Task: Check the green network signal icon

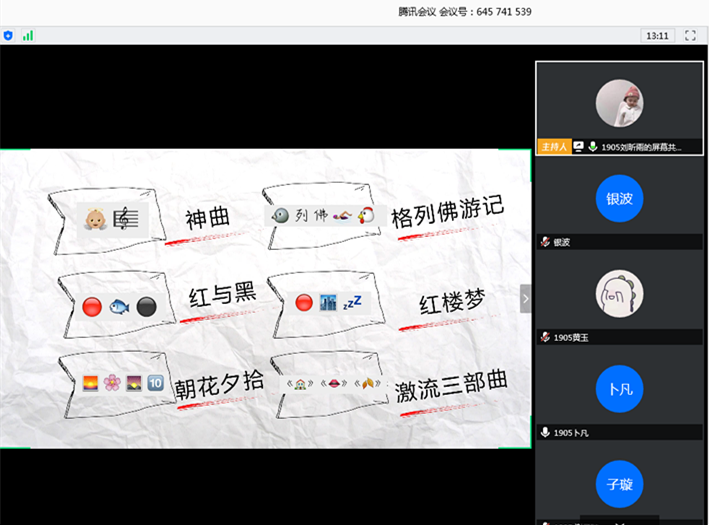Action: pyautogui.click(x=28, y=35)
